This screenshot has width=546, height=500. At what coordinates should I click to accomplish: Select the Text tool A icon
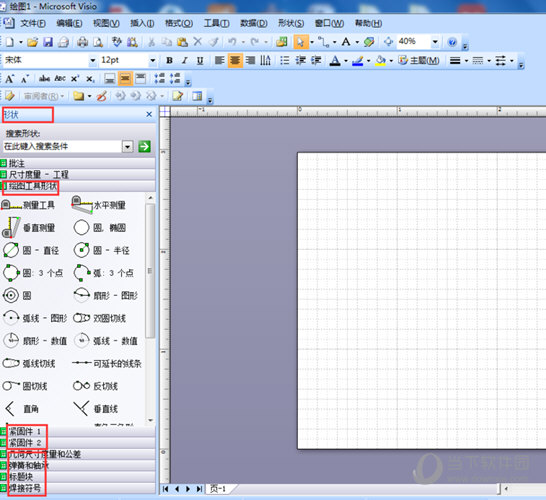coord(346,42)
